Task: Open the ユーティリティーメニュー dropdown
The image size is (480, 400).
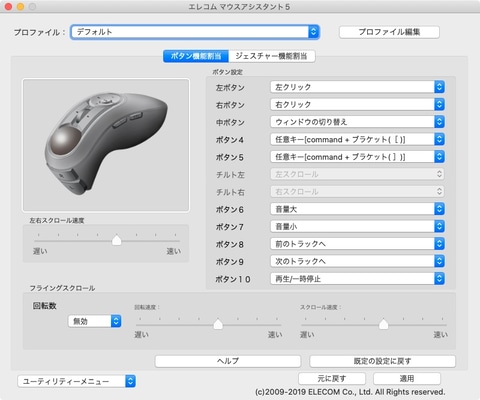Action: [x=76, y=381]
